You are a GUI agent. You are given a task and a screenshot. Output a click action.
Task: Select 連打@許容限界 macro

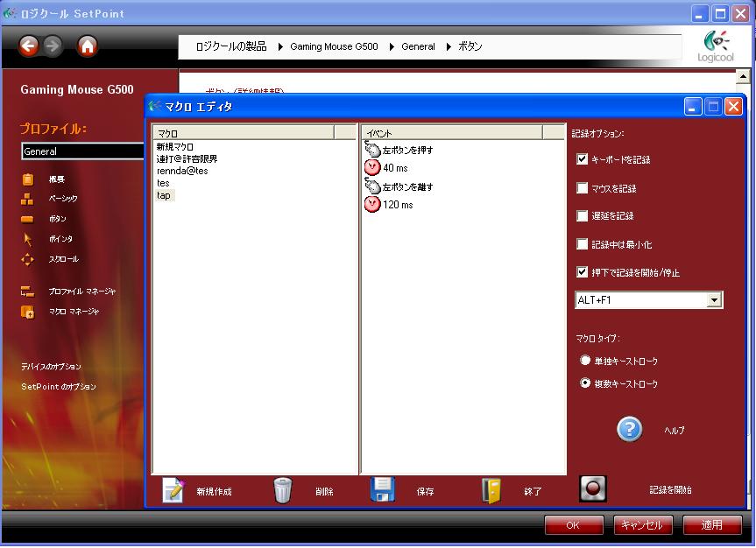tap(187, 158)
